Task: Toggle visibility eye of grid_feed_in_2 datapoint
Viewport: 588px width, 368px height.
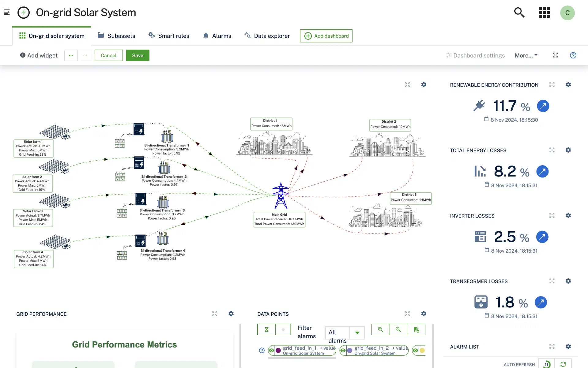Action: pos(343,351)
